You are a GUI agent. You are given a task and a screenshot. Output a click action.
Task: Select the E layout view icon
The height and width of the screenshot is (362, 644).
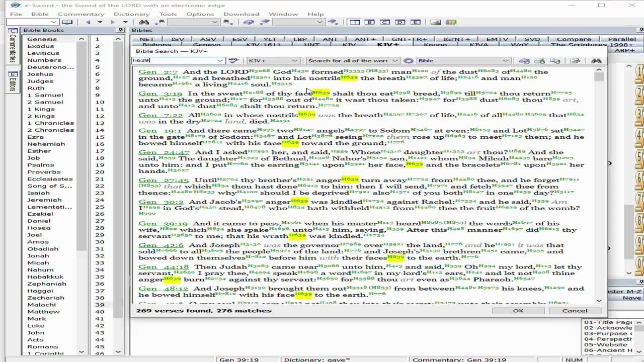coord(415,22)
